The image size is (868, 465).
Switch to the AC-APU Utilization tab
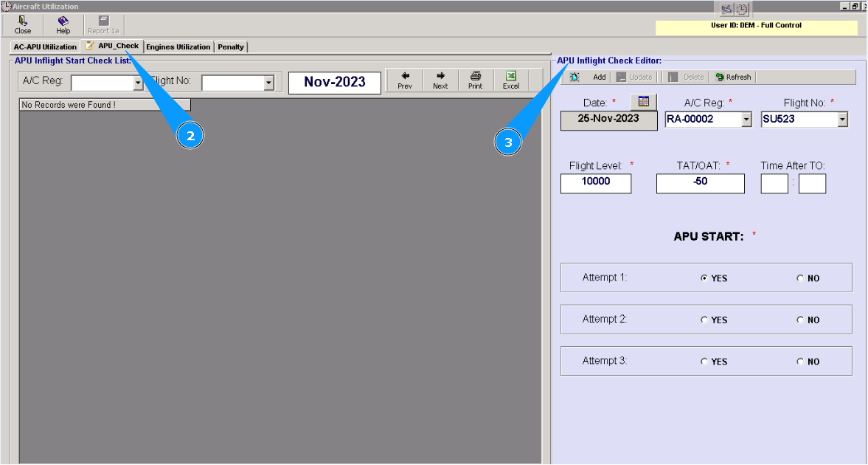(46, 47)
